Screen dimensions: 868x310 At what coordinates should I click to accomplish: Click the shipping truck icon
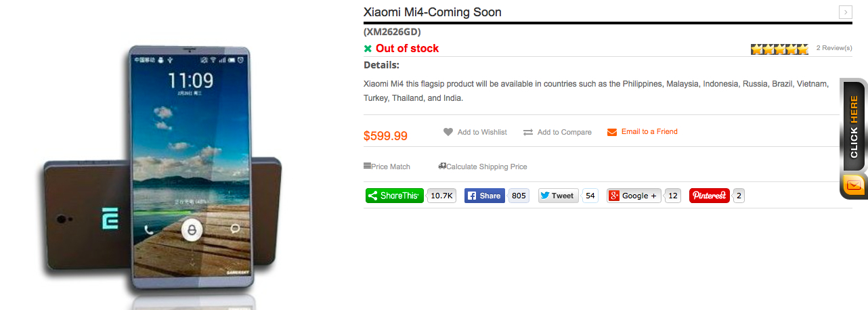(x=442, y=166)
